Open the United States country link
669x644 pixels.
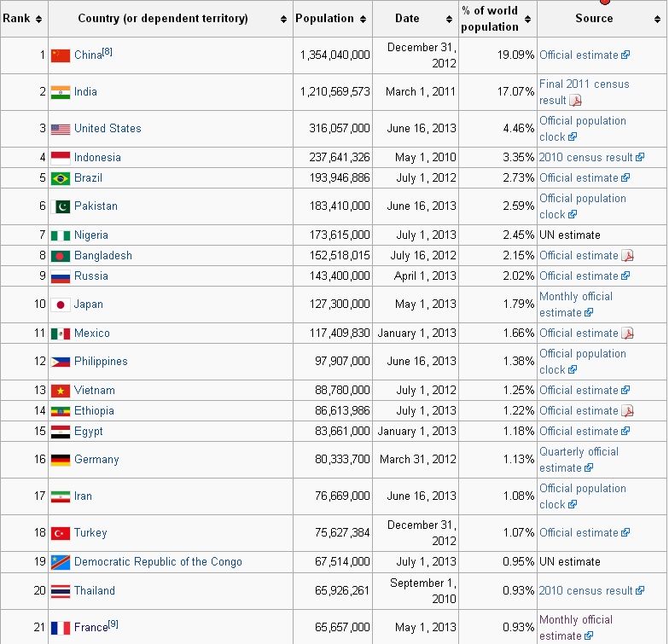click(108, 129)
